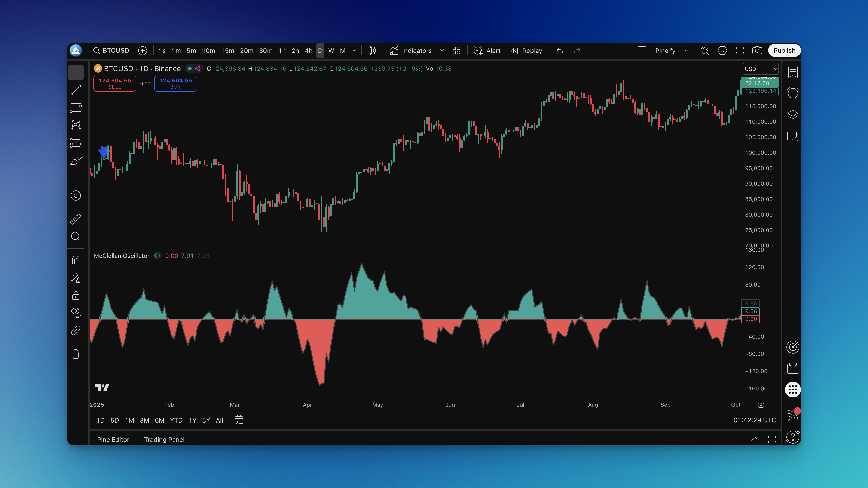Select the ruler measure tool
This screenshot has width=868, height=488.
coord(76,219)
